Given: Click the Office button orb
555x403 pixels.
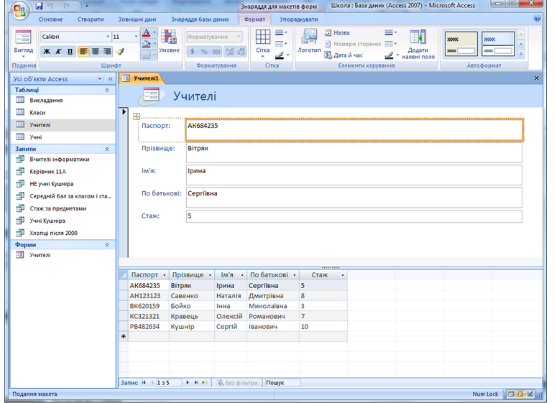Looking at the screenshot, I should [x=19, y=10].
